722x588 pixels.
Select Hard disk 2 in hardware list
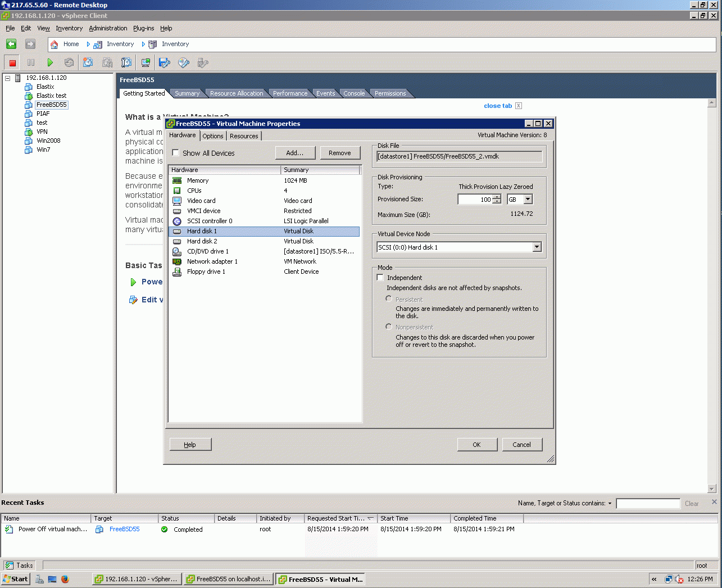point(264,241)
